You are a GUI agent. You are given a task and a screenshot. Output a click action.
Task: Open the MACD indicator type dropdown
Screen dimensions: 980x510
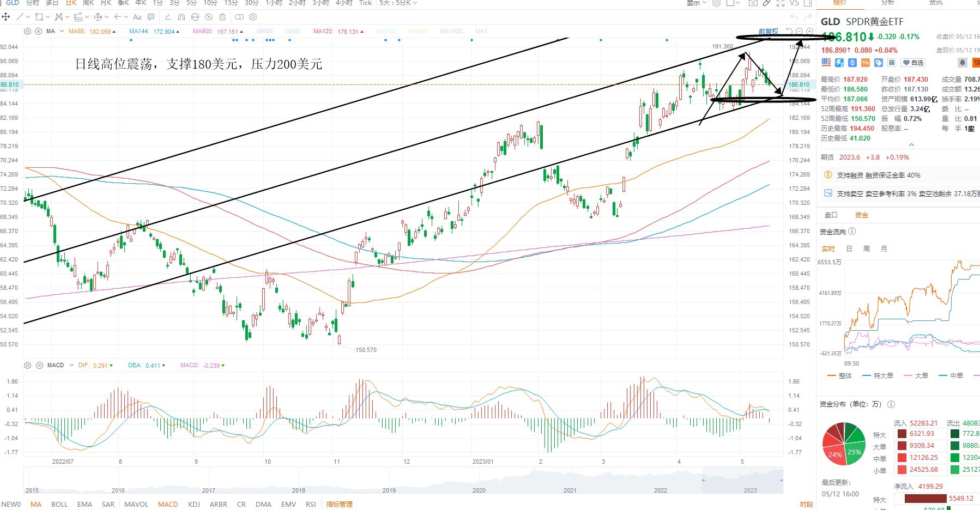point(71,365)
